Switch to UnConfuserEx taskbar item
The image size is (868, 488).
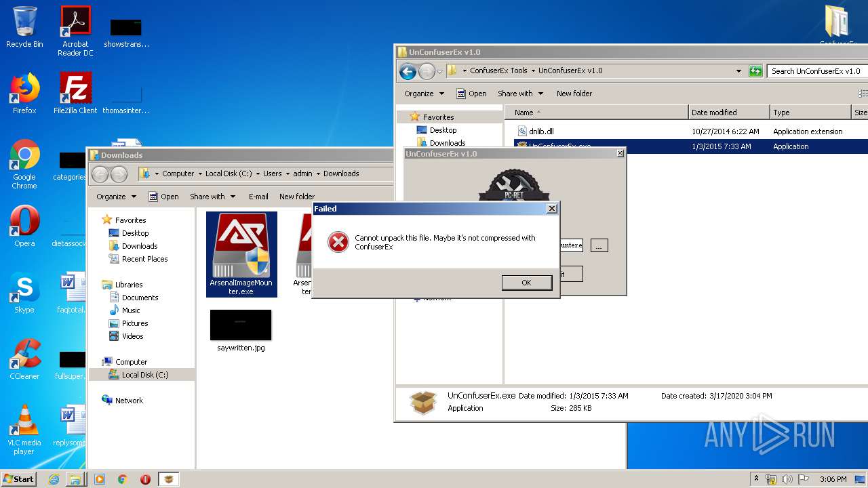coord(169,479)
